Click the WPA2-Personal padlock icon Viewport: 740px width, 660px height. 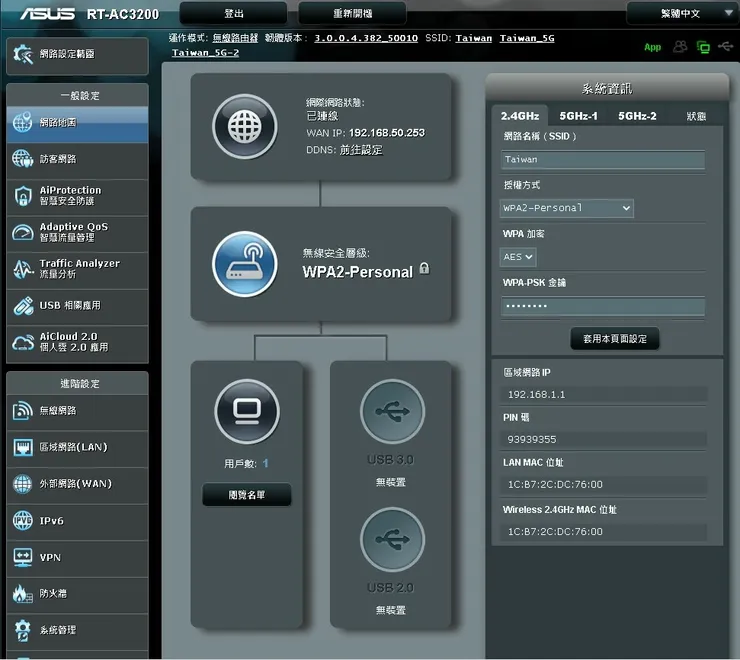424,269
